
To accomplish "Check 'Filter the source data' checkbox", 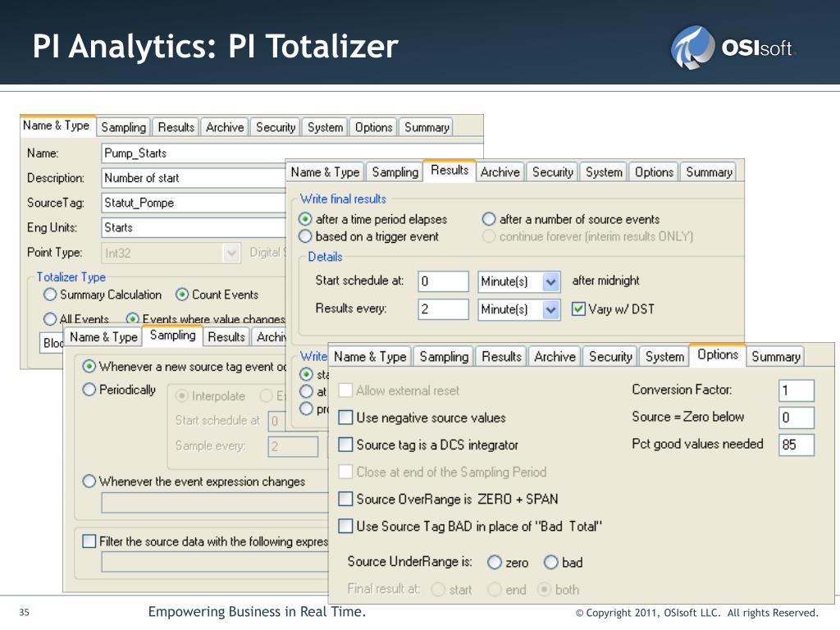I will (89, 541).
